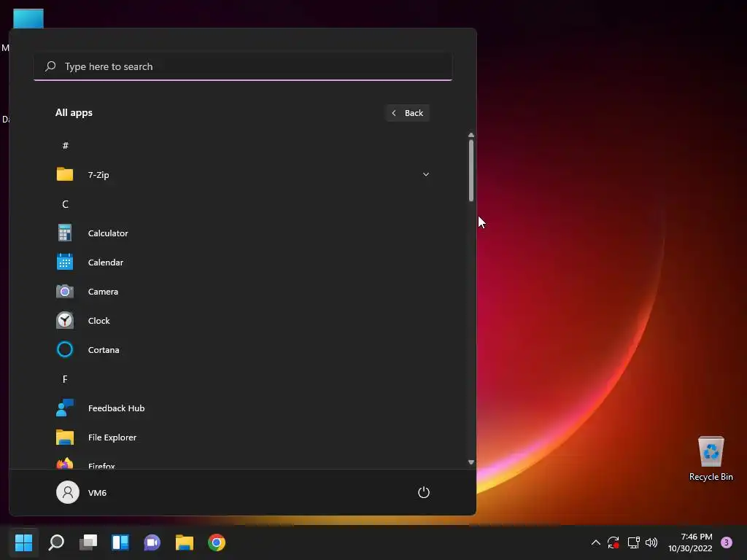This screenshot has height=560, width=747.
Task: Click the sync update tray icon
Action: tap(613, 542)
